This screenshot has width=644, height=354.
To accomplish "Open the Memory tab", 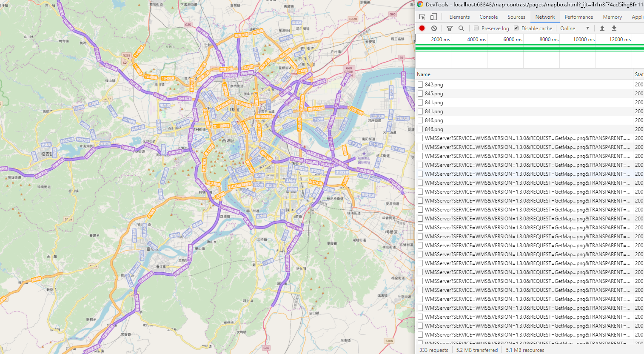I will tap(612, 17).
